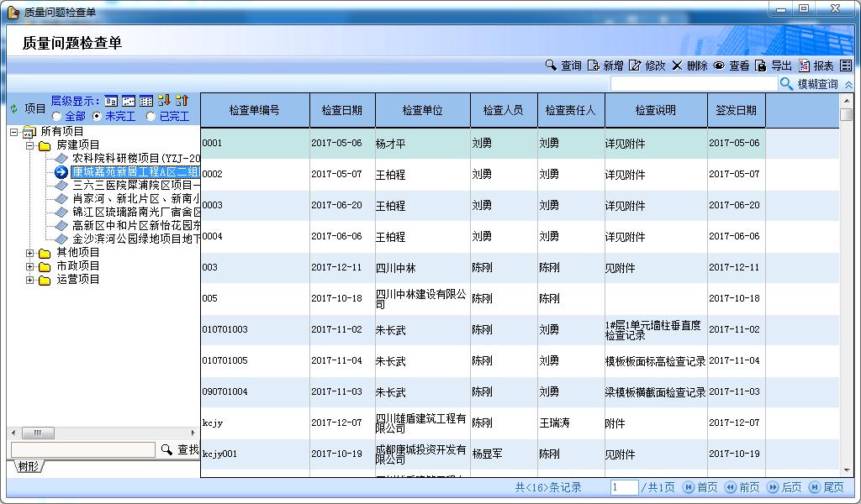Switch to the 树形 tab
861x504 pixels.
point(28,466)
